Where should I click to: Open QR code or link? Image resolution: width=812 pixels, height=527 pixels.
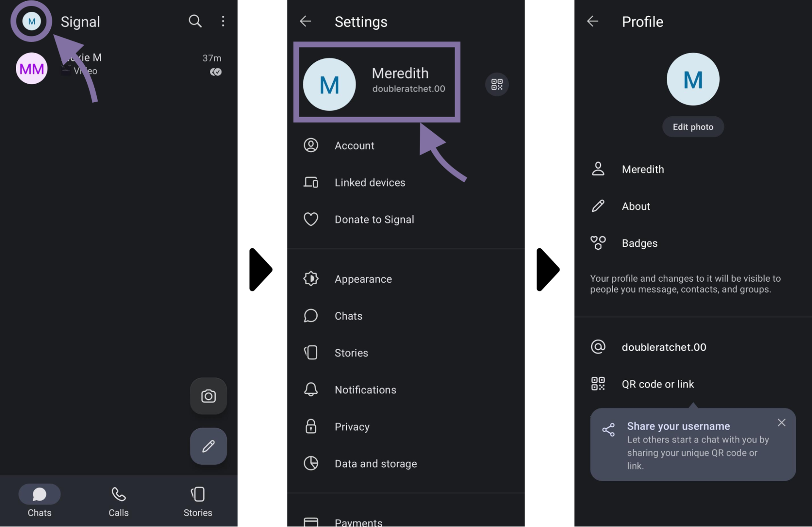pyautogui.click(x=693, y=384)
